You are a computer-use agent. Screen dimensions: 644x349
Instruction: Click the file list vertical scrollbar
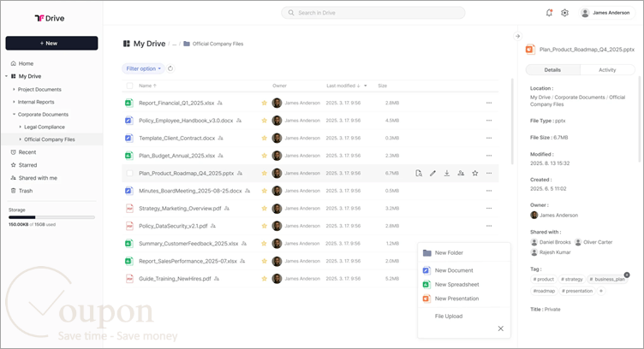pyautogui.click(x=512, y=121)
